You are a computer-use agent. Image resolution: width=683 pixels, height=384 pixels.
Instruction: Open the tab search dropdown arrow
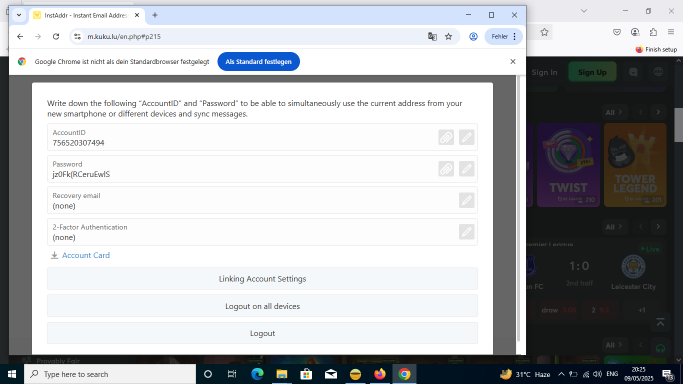19,15
